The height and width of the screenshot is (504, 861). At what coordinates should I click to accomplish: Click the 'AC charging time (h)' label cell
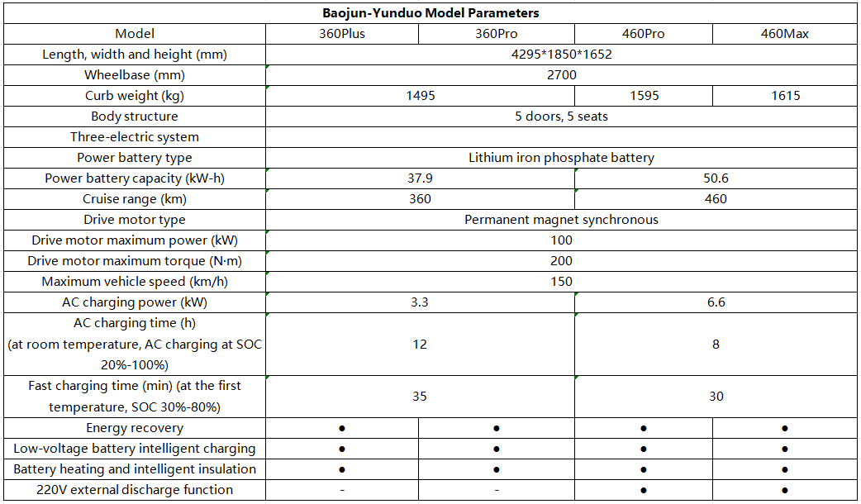point(135,345)
